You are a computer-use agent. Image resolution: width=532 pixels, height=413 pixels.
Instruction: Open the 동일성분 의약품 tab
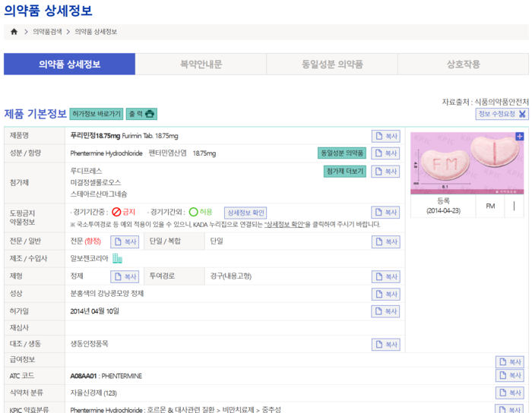(x=332, y=65)
